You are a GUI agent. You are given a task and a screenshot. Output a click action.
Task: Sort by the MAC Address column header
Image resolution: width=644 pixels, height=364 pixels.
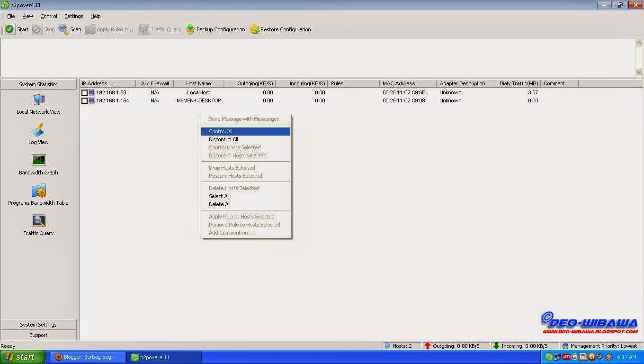click(x=408, y=83)
